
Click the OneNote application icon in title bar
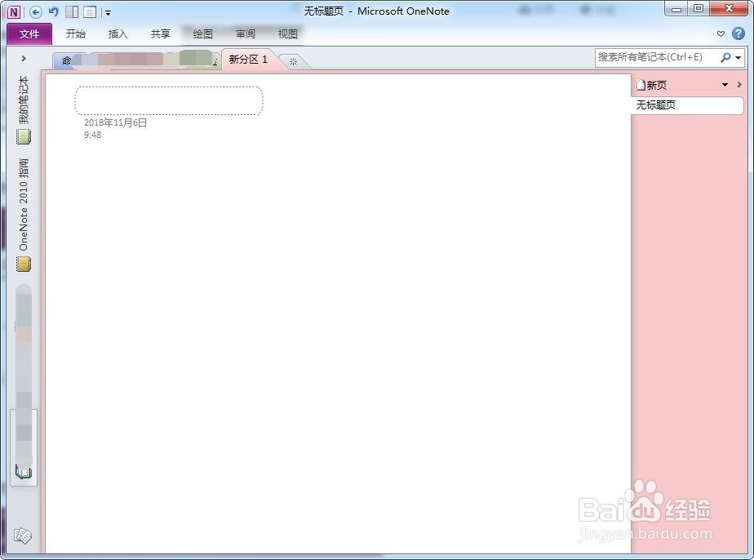[x=14, y=12]
